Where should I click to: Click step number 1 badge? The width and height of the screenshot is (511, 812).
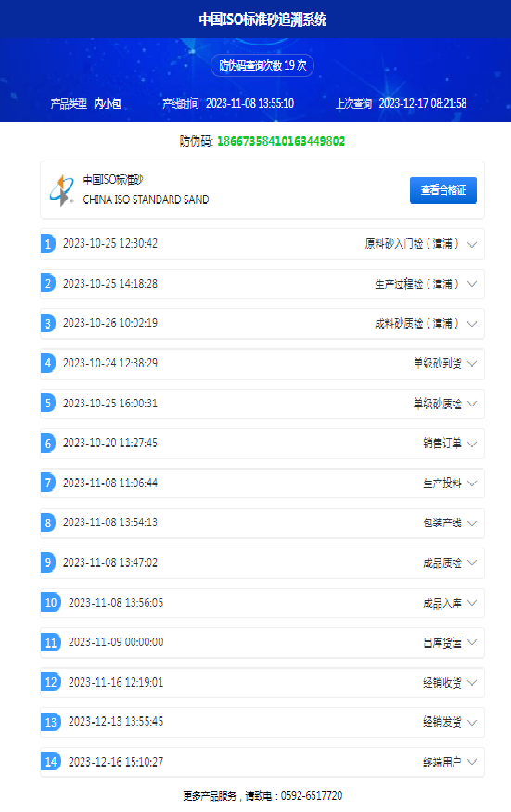pos(47,244)
